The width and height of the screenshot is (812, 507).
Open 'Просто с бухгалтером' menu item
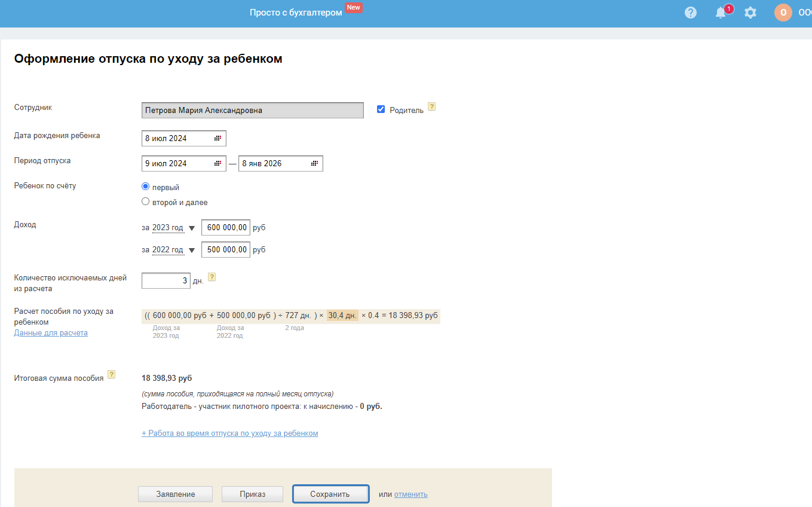[x=296, y=13]
